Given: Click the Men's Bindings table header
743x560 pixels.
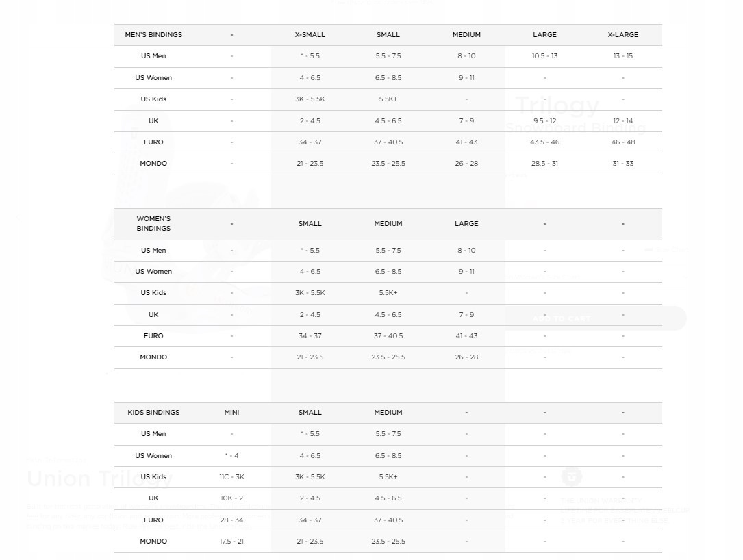Looking at the screenshot, I should click(x=153, y=35).
